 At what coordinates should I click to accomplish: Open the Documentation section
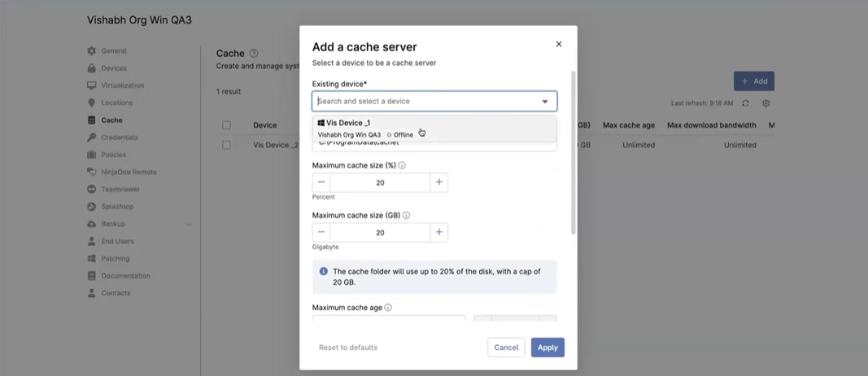point(125,276)
